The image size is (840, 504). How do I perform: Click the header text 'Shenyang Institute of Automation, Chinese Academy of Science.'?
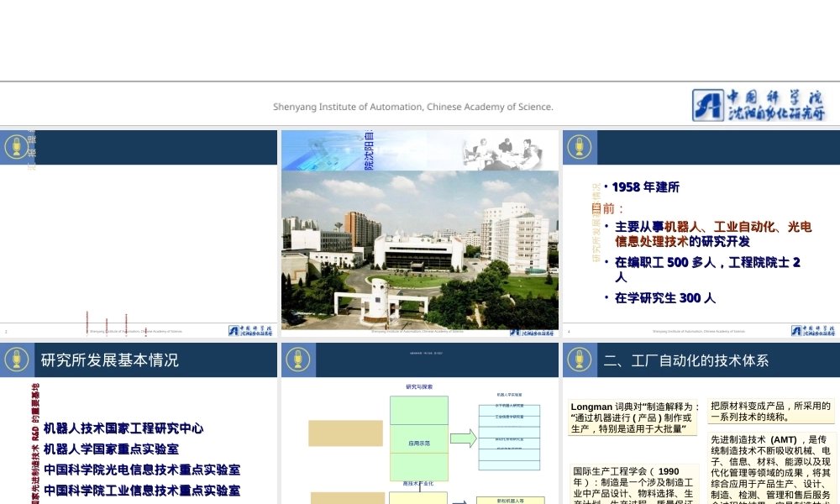click(x=413, y=107)
